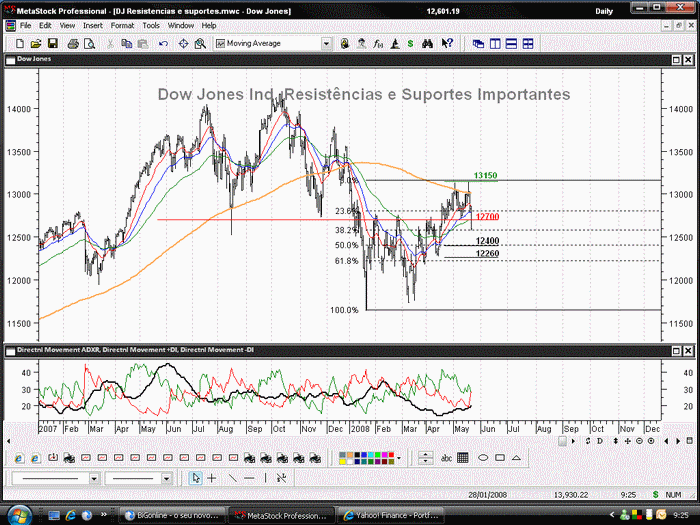Select the trendline drawing tool
Image resolution: width=700 pixels, height=525 pixels.
(x=233, y=478)
